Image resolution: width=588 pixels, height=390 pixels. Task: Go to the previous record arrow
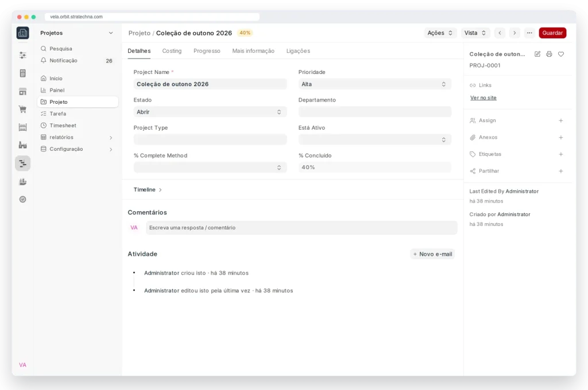[x=500, y=33]
